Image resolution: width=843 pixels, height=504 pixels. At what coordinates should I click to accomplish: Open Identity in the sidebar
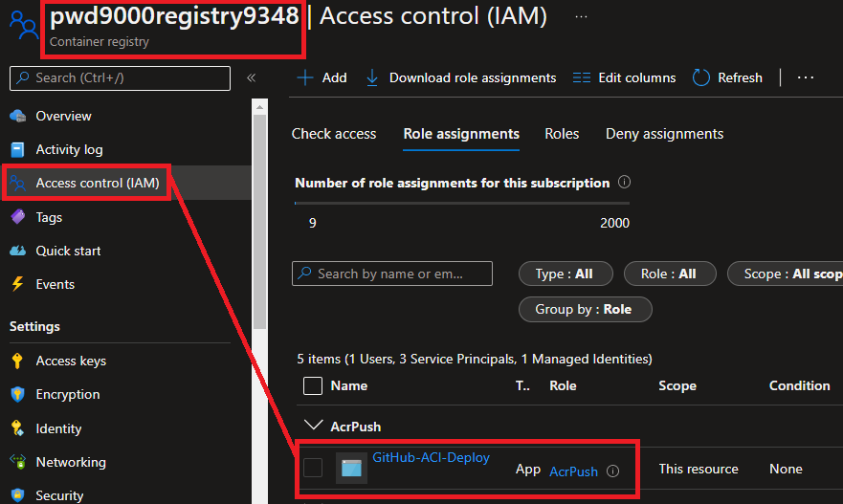[x=58, y=428]
